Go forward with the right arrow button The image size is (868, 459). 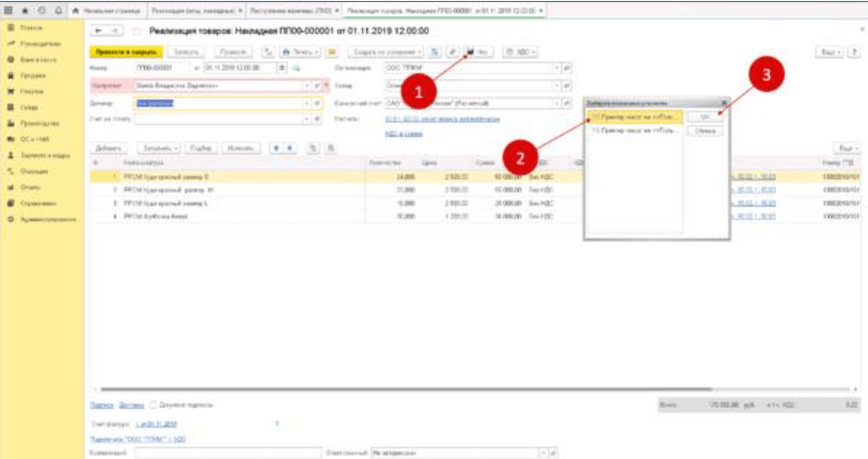click(x=114, y=31)
